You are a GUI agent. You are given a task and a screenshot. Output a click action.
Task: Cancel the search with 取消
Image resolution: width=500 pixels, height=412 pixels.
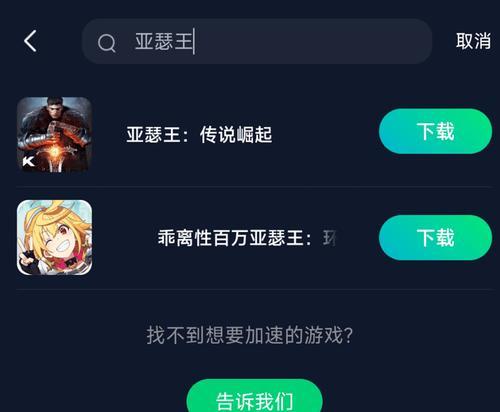[473, 41]
